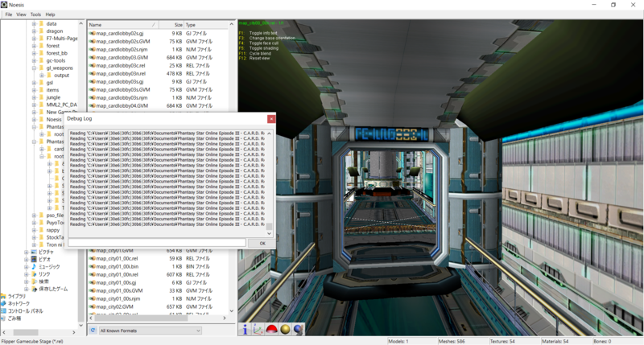The width and height of the screenshot is (644, 345).
Task: Open the All Known Formats dropdown
Action: click(x=150, y=331)
